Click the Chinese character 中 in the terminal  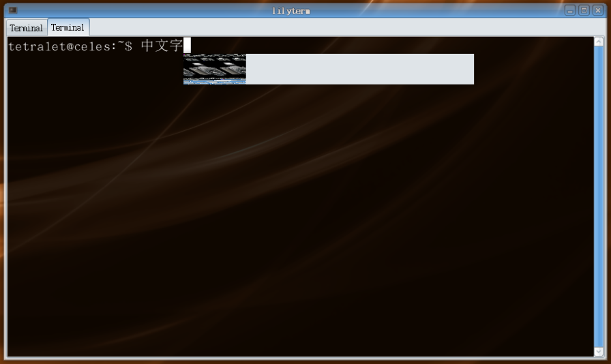tap(148, 46)
